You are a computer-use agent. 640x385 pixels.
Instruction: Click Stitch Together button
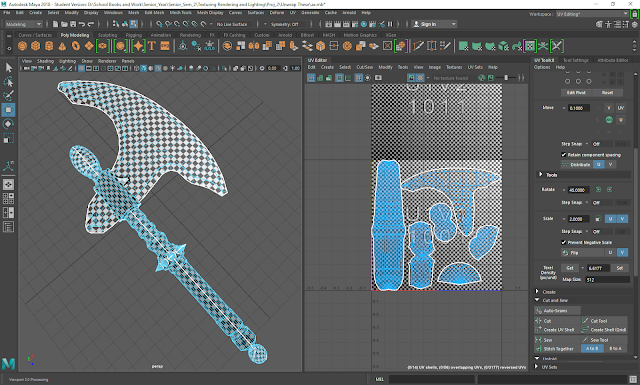click(557, 349)
